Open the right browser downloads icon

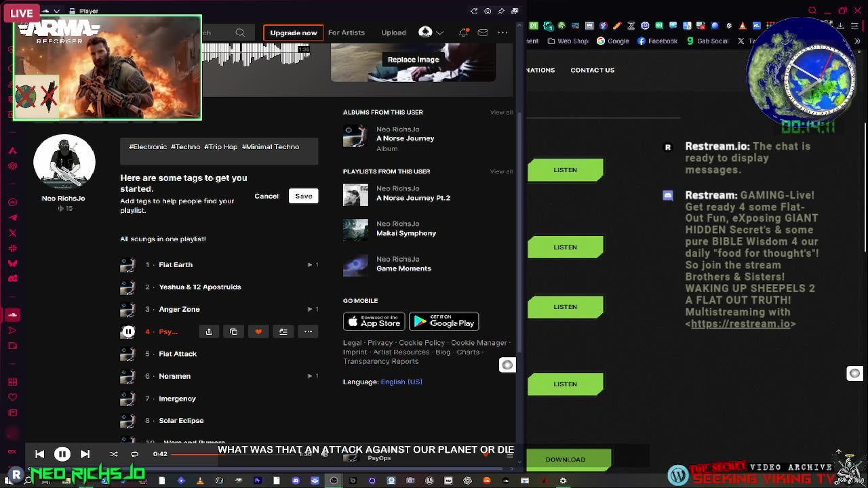tap(840, 26)
